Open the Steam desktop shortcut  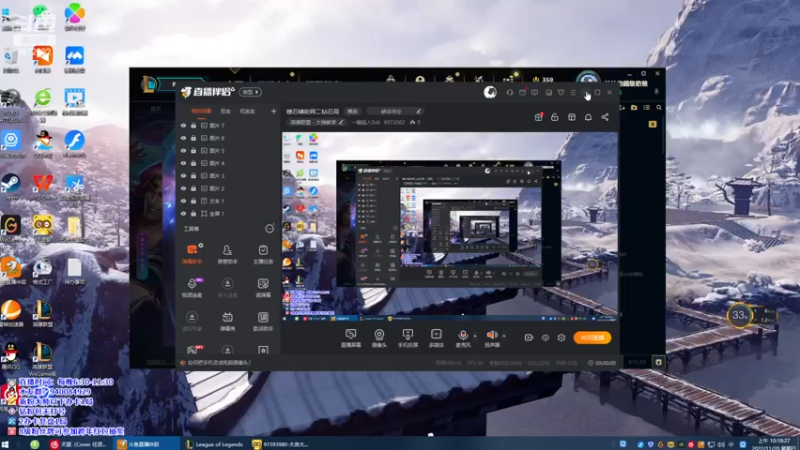tap(11, 186)
